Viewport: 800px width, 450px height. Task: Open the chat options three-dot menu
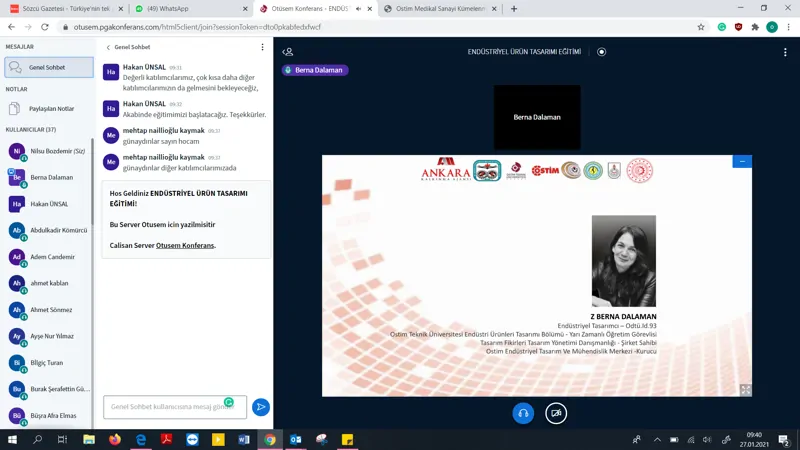(262, 47)
